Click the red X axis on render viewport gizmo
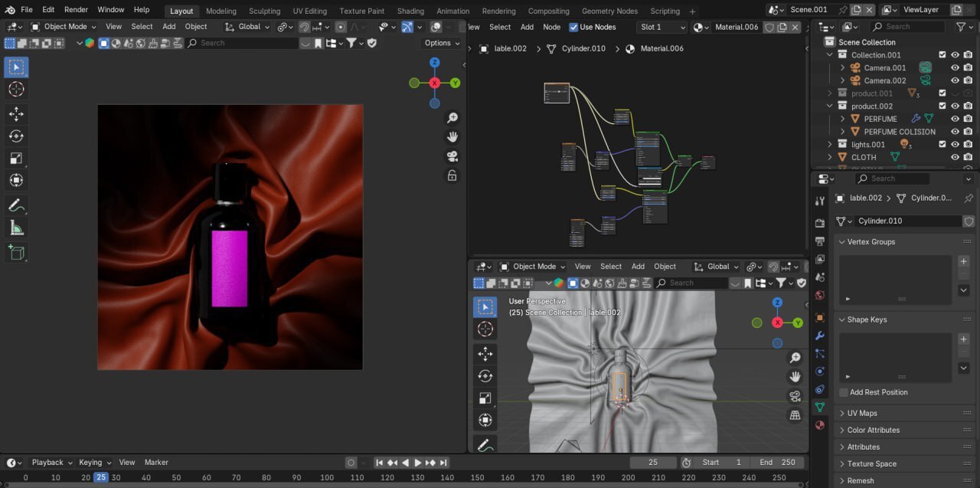 coord(435,83)
